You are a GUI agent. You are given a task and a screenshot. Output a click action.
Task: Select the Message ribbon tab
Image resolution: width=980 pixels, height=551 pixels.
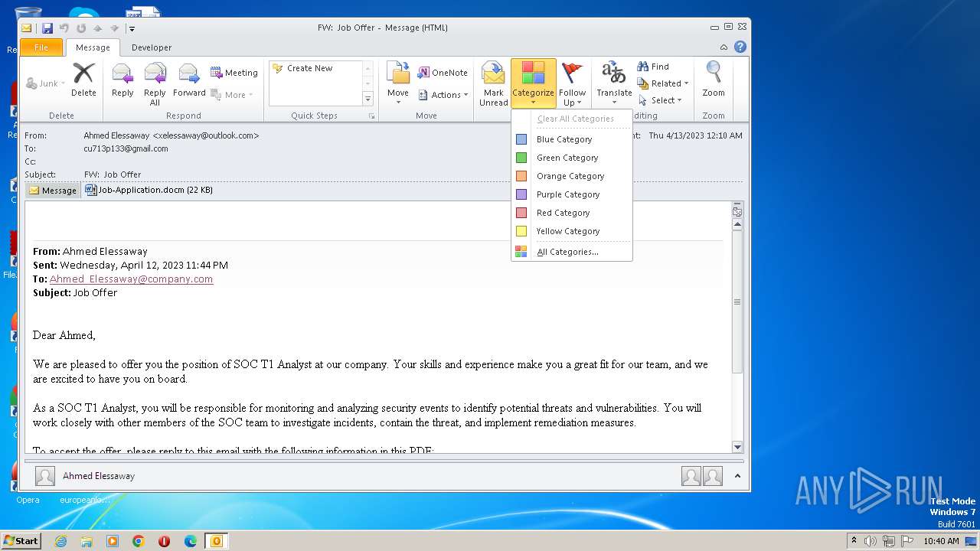click(x=93, y=47)
